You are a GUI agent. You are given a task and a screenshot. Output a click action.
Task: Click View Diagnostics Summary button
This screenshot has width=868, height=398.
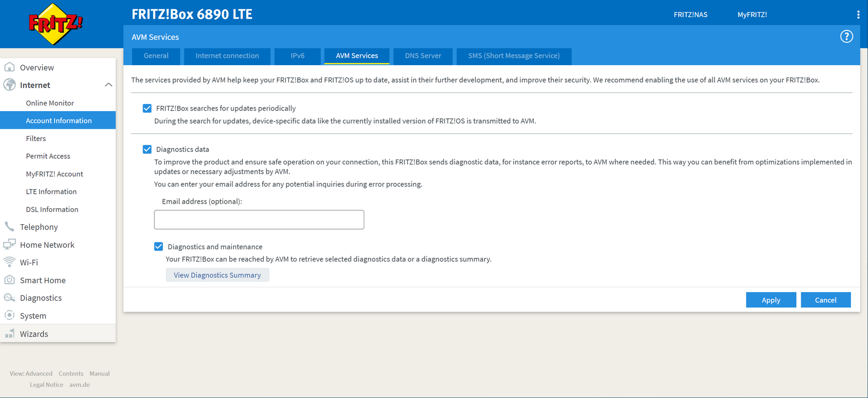(x=218, y=275)
